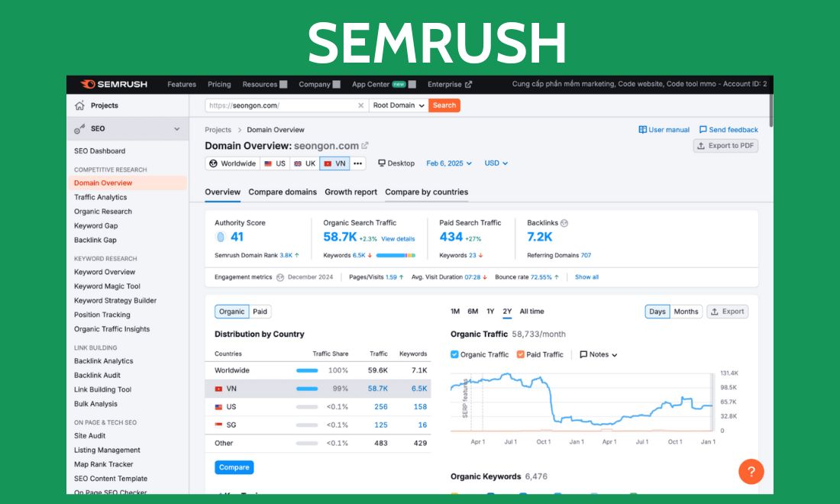Select the 1Y time range on the chart
This screenshot has height=504, width=840.
[489, 312]
